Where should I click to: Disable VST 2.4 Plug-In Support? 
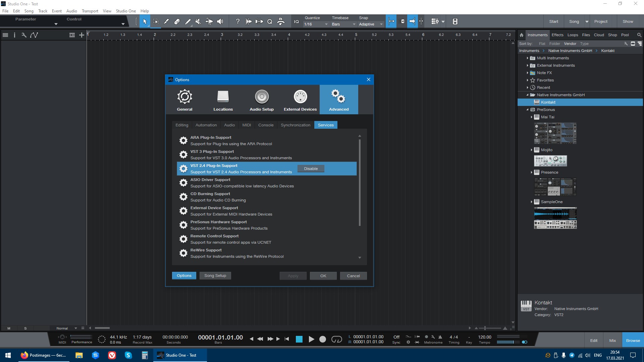[x=311, y=169]
